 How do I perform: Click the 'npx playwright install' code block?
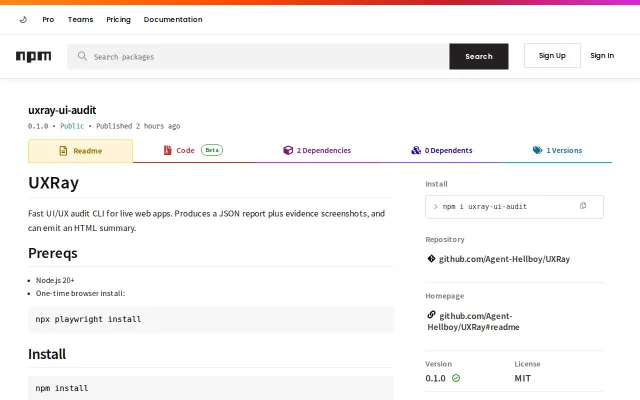pos(211,319)
